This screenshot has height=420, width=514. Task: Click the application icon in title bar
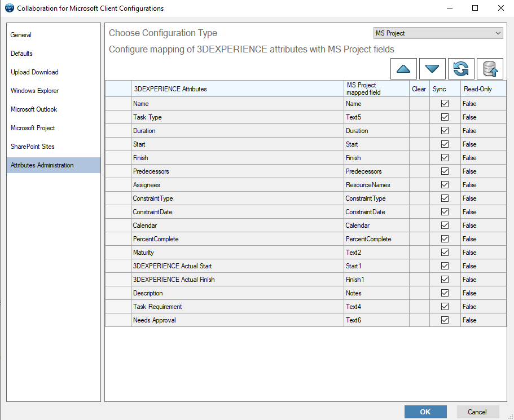[10, 8]
